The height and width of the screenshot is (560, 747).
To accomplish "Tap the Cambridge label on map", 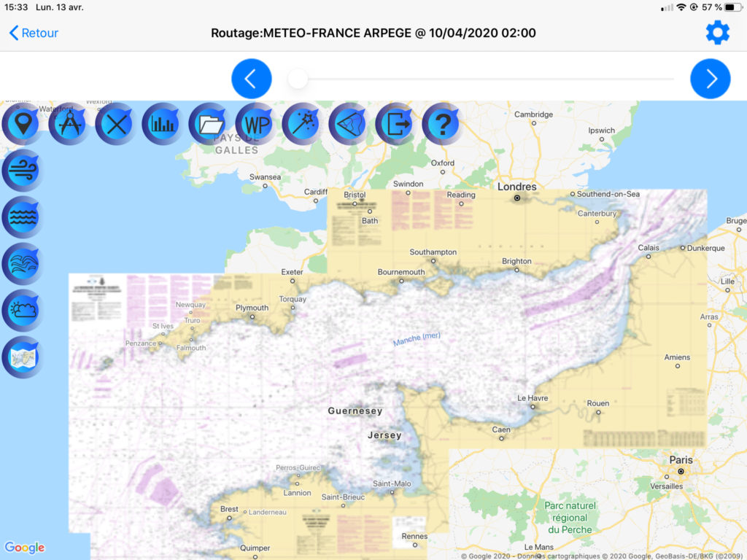I will [533, 114].
